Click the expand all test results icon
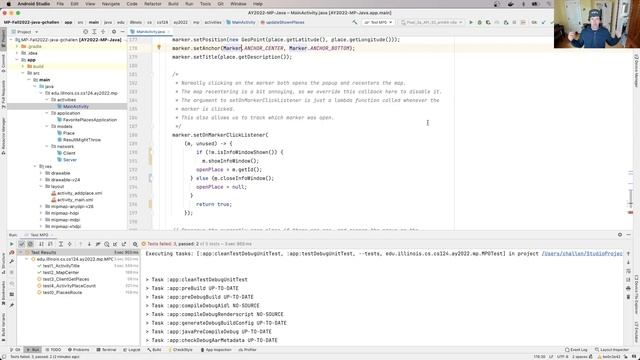The image size is (640, 360). (61, 244)
